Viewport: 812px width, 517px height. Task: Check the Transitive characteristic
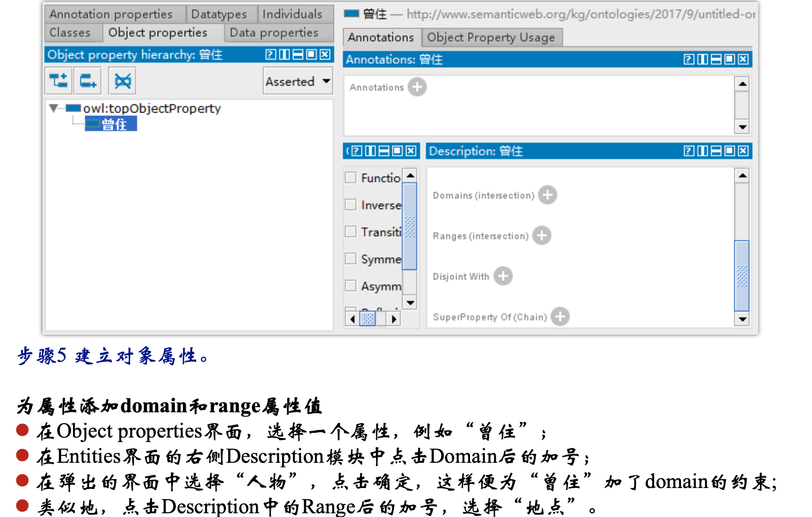351,231
